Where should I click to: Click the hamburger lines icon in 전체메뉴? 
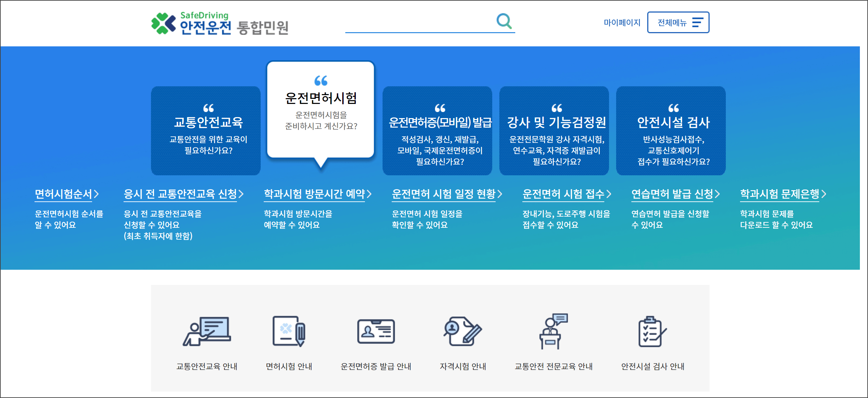pyautogui.click(x=698, y=22)
